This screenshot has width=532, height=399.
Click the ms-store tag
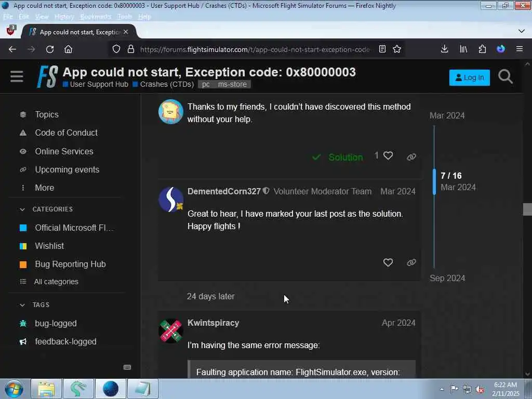[232, 84]
